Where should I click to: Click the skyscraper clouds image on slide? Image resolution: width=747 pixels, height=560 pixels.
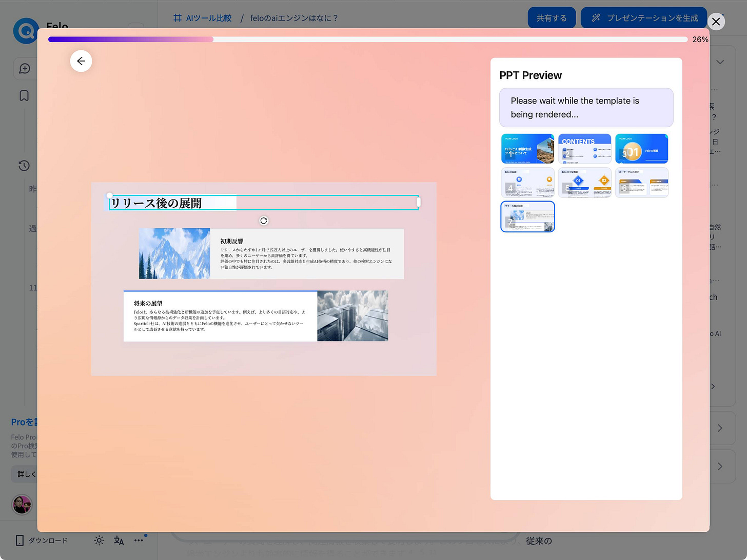(x=352, y=316)
